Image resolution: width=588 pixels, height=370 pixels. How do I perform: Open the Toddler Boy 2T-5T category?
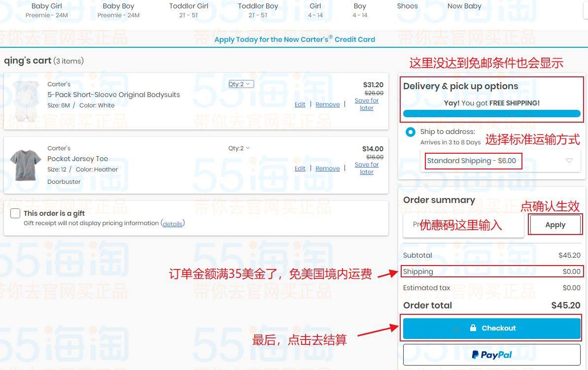258,10
